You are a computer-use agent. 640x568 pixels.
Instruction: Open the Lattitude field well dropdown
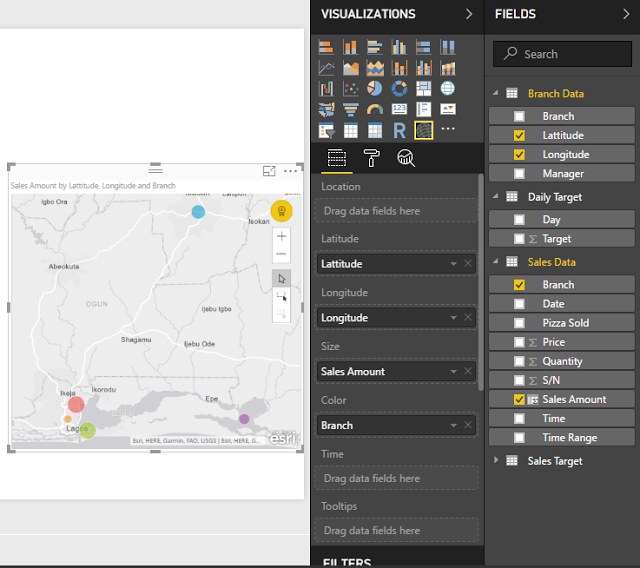pyautogui.click(x=453, y=264)
